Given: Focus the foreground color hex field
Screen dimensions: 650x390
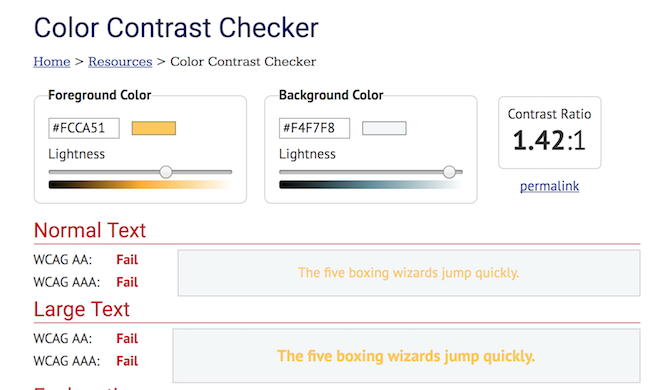Looking at the screenshot, I should click(x=84, y=128).
